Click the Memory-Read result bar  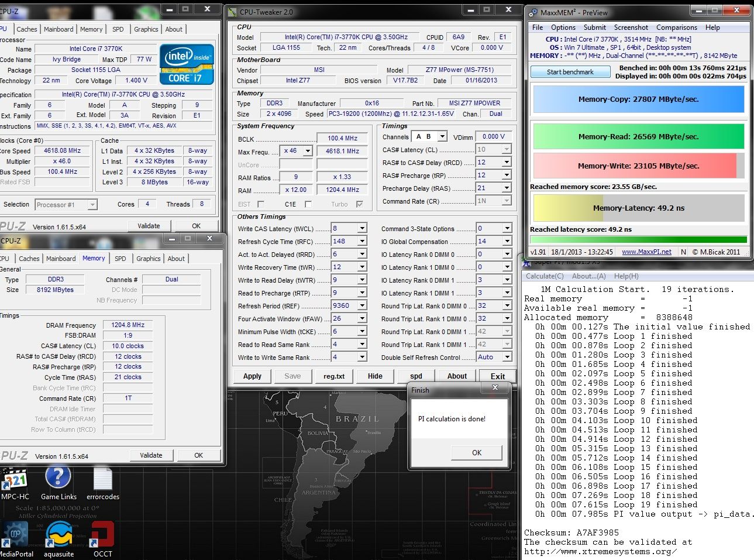tap(638, 137)
